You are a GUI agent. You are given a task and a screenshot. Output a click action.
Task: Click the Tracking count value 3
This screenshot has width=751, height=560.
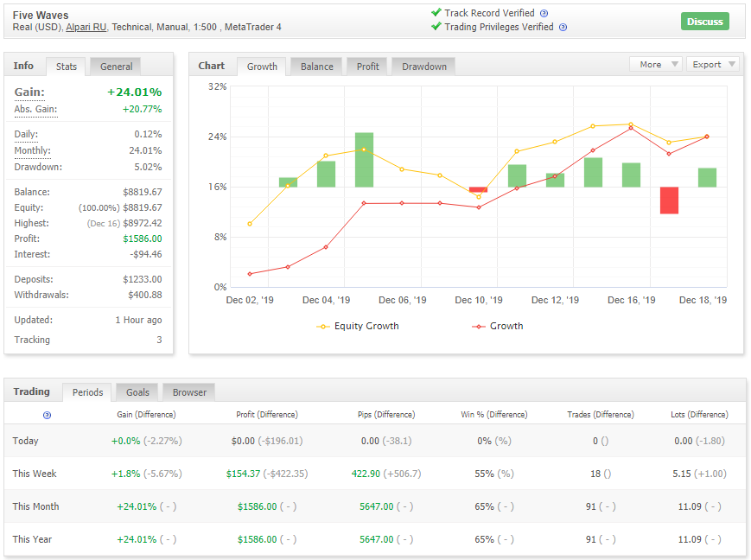coord(159,340)
